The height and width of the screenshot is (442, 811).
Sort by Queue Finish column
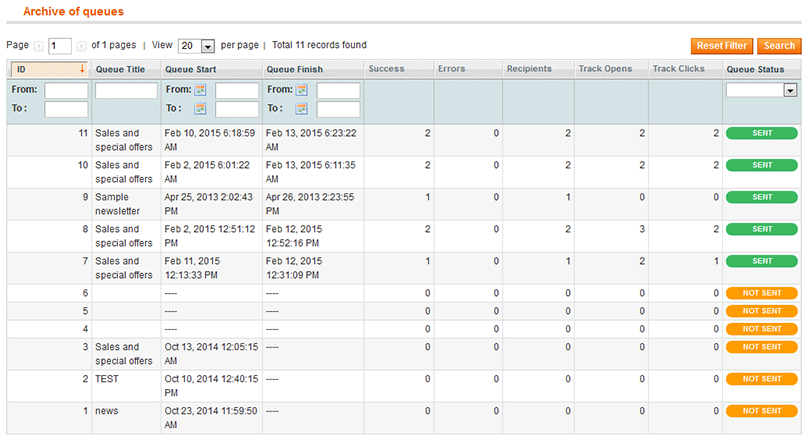[294, 69]
